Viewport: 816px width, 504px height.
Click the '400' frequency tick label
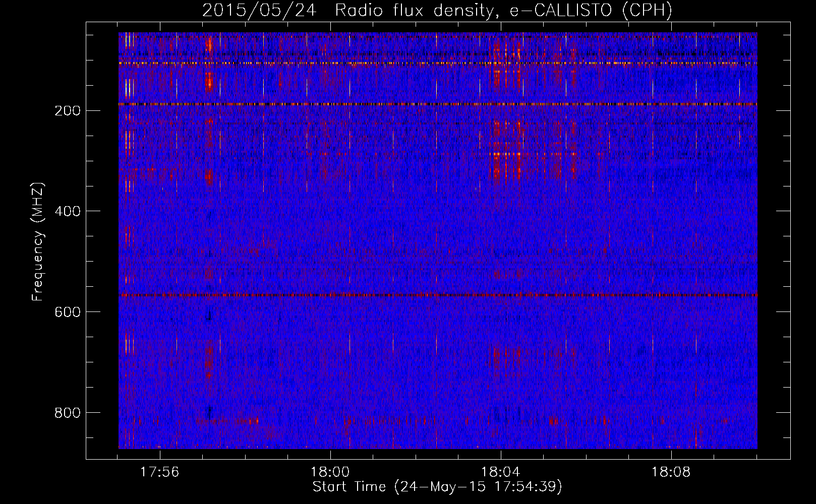[x=67, y=211]
